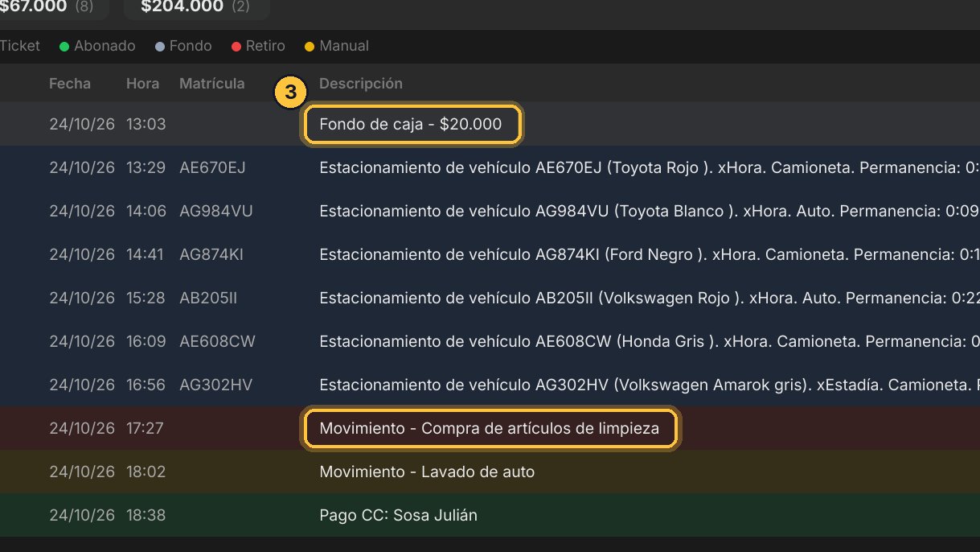
Task: Click the 24/10/26 date in 17:27 row
Action: pyautogui.click(x=82, y=428)
